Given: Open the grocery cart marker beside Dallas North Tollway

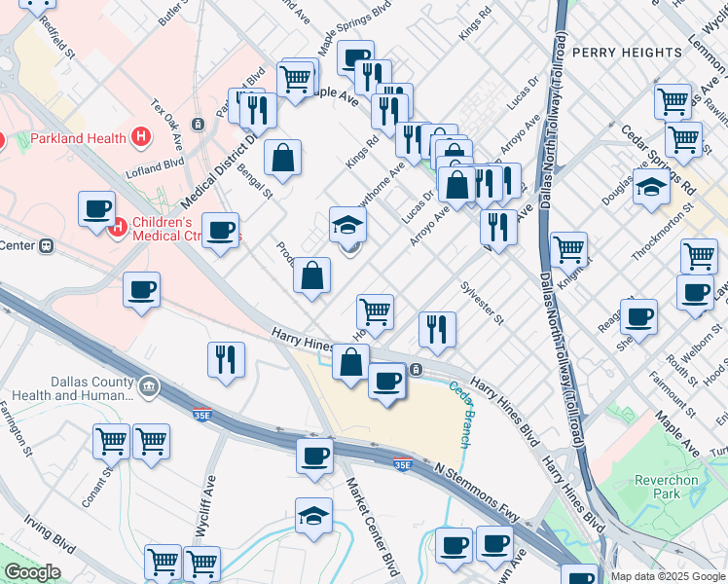Looking at the screenshot, I should (568, 249).
